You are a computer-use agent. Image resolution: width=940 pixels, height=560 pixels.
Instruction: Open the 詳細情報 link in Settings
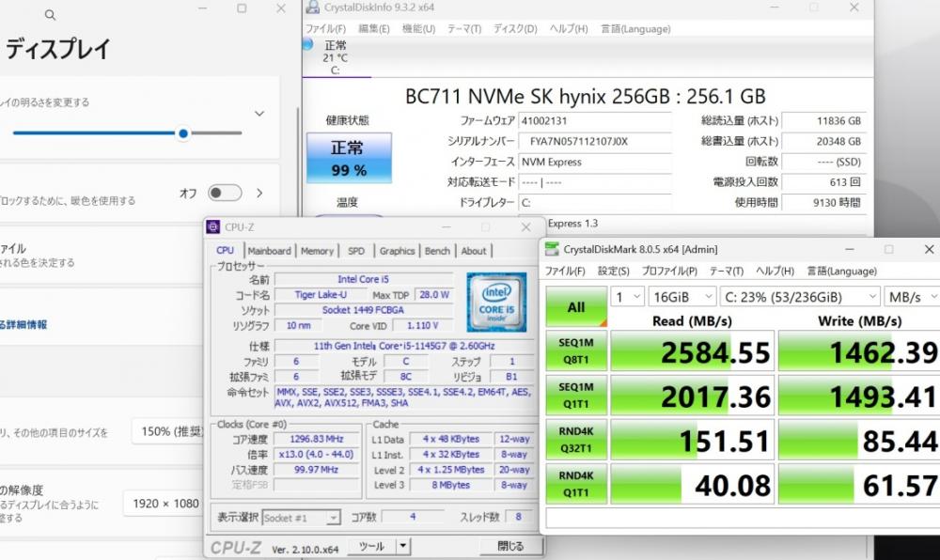(x=23, y=324)
